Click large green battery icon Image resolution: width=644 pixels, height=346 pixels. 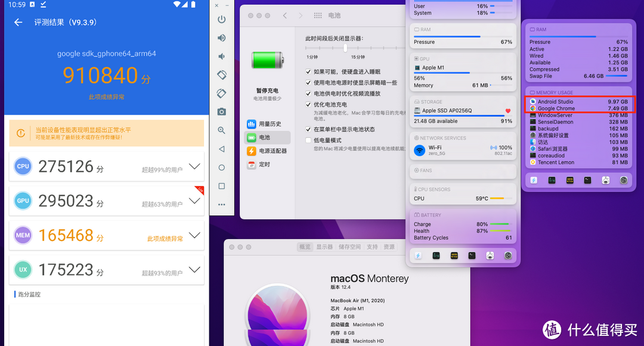point(267,60)
